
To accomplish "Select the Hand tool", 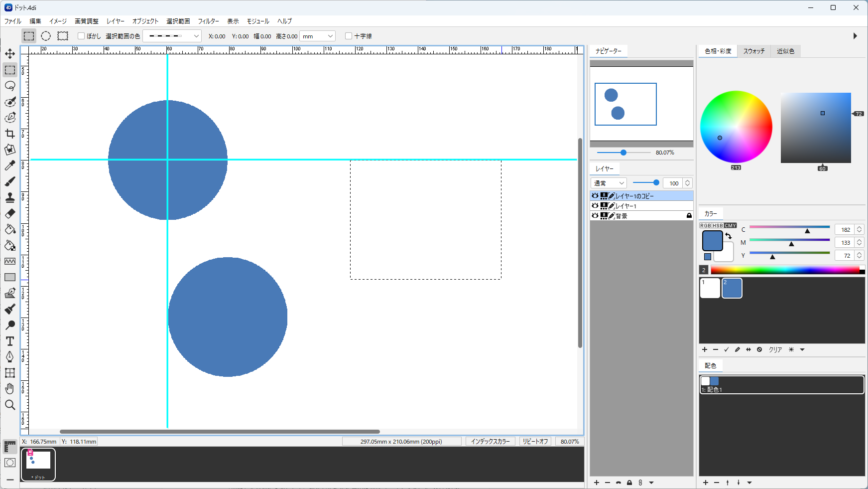I will (10, 389).
